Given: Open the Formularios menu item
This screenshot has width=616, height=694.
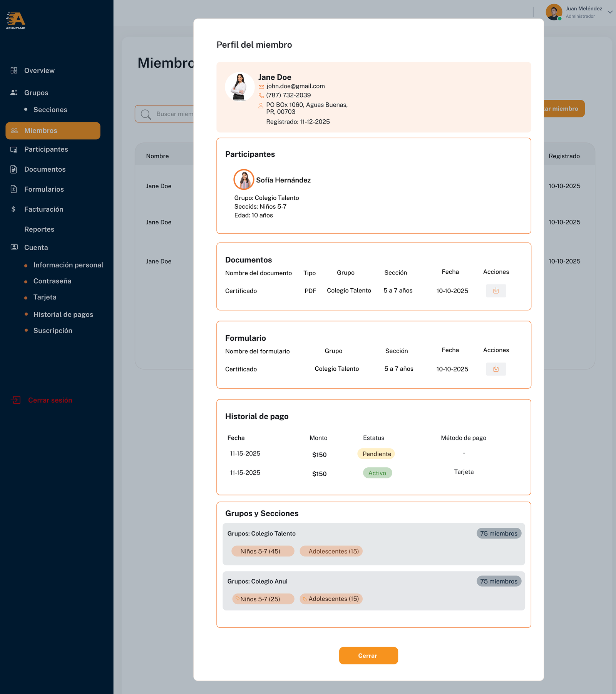Looking at the screenshot, I should click(x=44, y=189).
